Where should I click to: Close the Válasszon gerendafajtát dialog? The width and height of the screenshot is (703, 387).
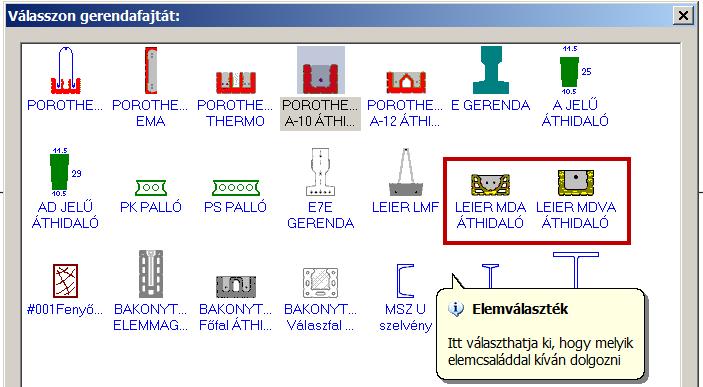683,16
